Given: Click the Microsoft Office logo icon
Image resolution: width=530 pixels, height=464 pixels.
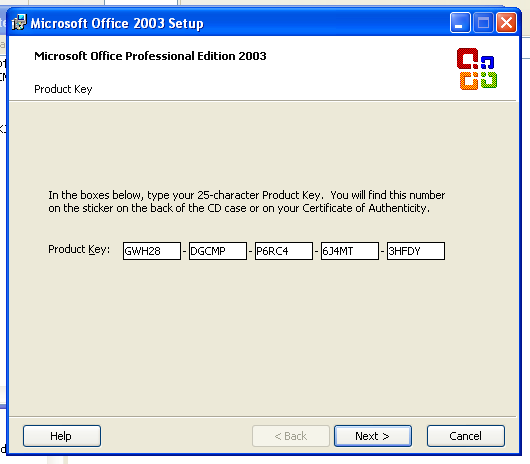Looking at the screenshot, I should [477, 69].
